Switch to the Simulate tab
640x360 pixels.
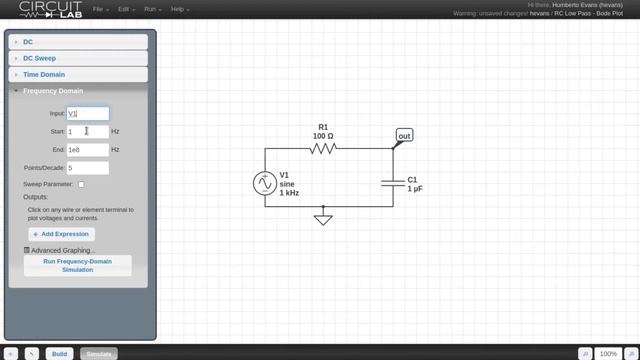[99, 354]
